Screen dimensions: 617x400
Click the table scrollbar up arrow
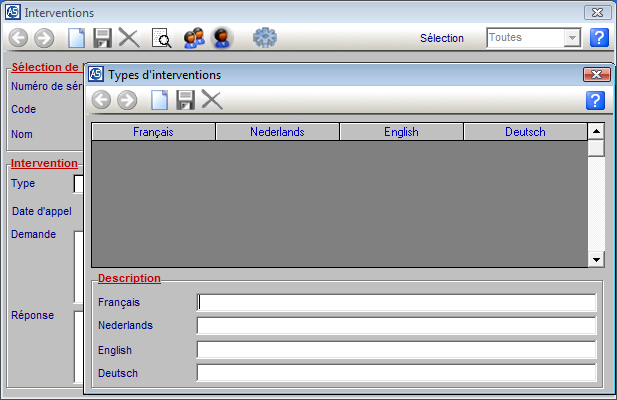pyautogui.click(x=596, y=131)
